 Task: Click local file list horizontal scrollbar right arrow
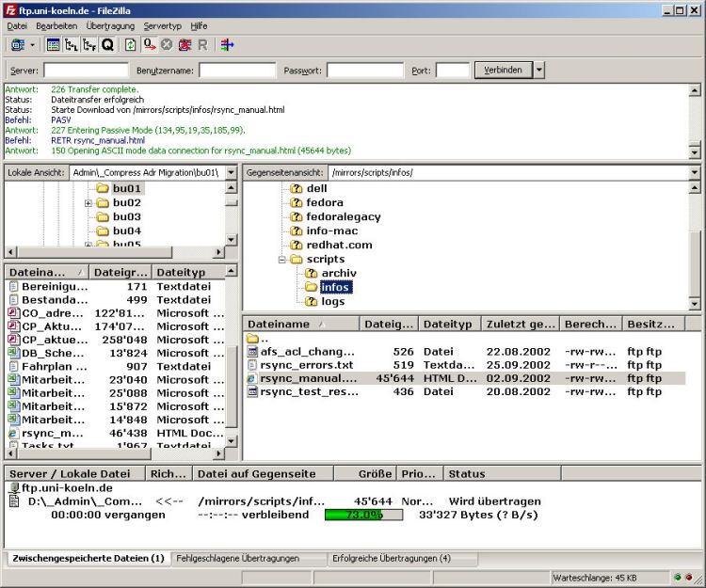click(x=218, y=453)
